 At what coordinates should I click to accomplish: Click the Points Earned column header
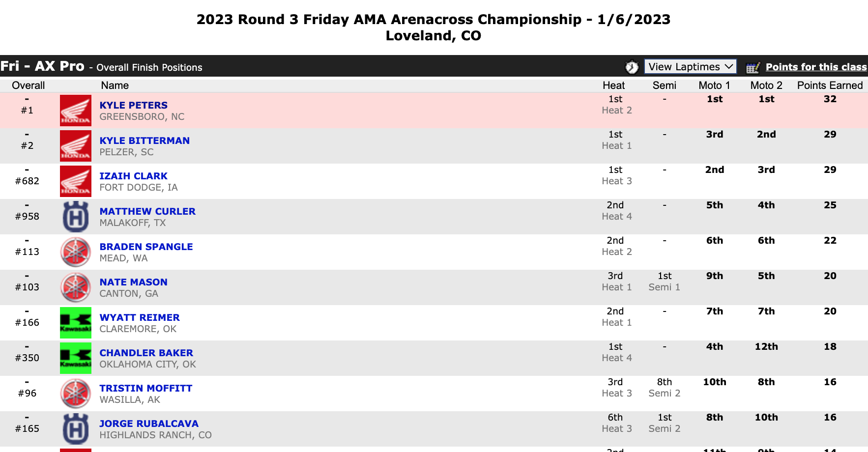pyautogui.click(x=830, y=85)
